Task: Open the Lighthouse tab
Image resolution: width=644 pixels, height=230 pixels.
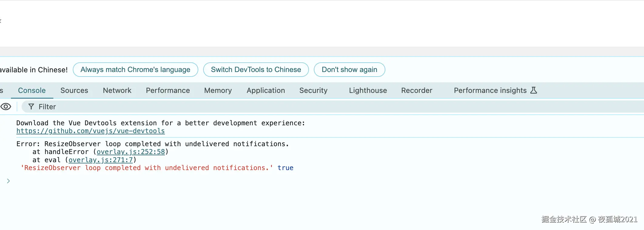Action: point(368,90)
